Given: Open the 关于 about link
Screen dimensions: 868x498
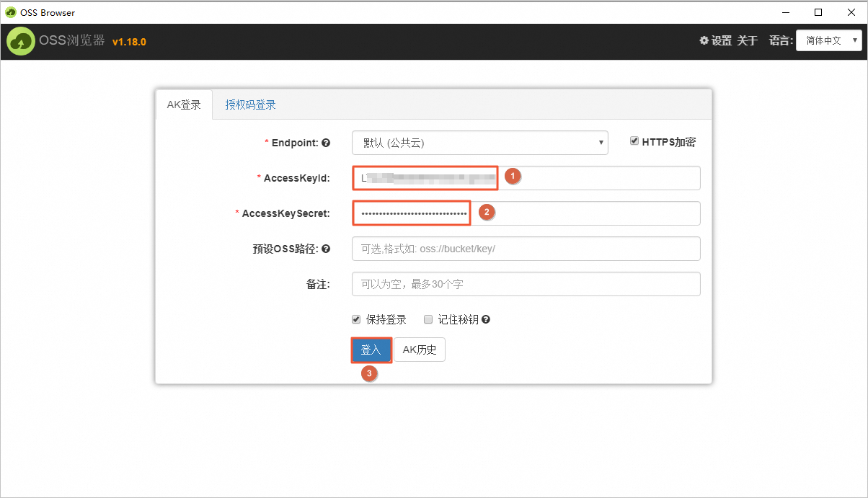Looking at the screenshot, I should point(747,41).
